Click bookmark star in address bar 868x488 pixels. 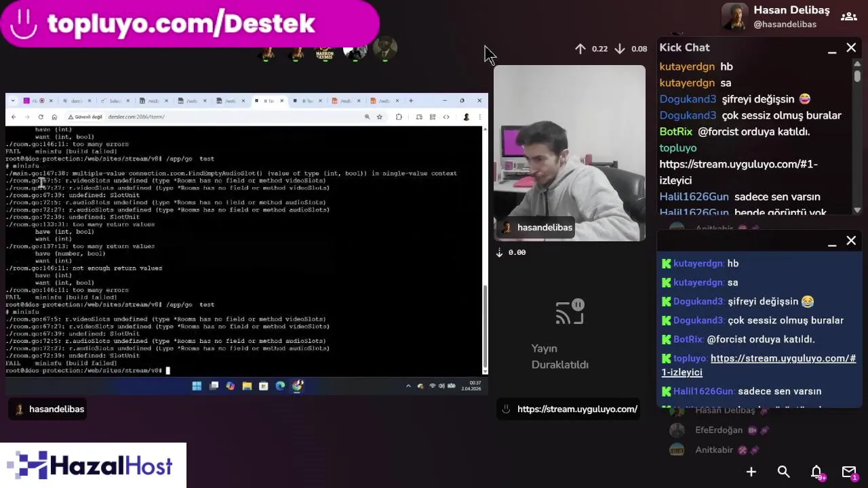379,117
